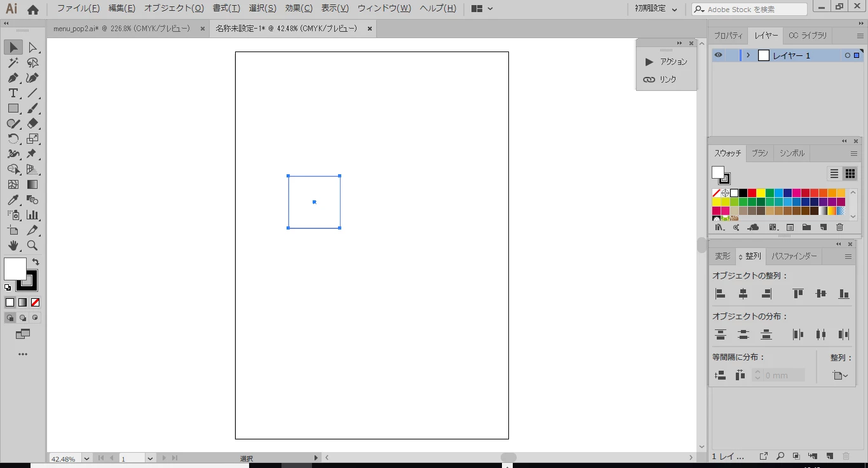Activate the Eyedropper tool
The width and height of the screenshot is (868, 468).
tap(13, 200)
